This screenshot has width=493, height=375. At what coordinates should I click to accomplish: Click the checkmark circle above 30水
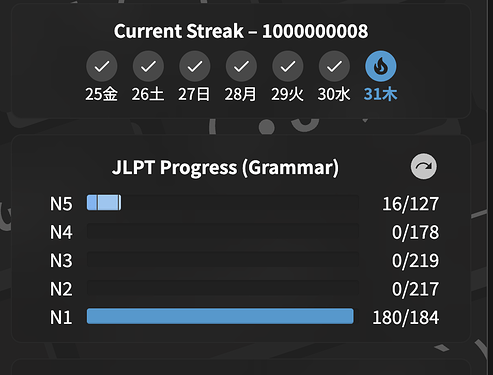tap(334, 66)
